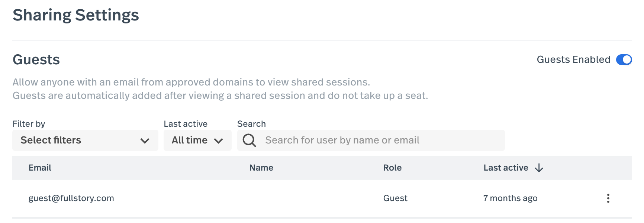Image resolution: width=644 pixels, height=223 pixels.
Task: Click the Sharing Settings page heading
Action: click(76, 15)
